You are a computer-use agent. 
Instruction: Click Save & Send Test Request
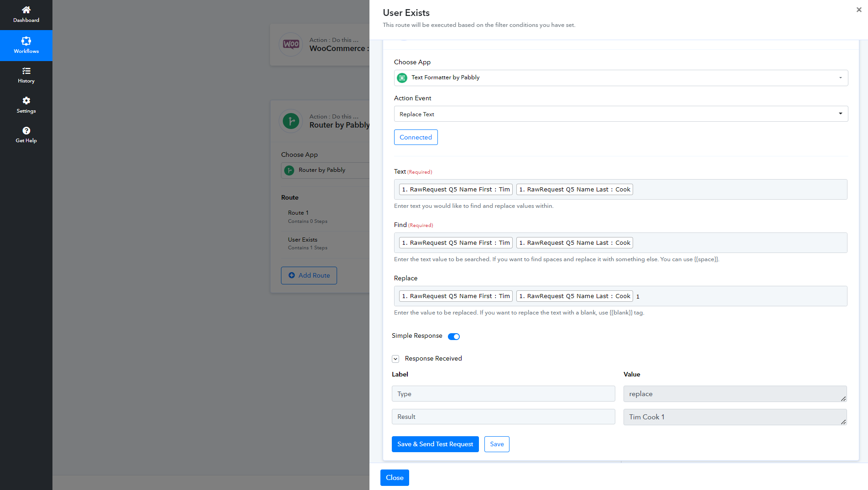pyautogui.click(x=435, y=444)
